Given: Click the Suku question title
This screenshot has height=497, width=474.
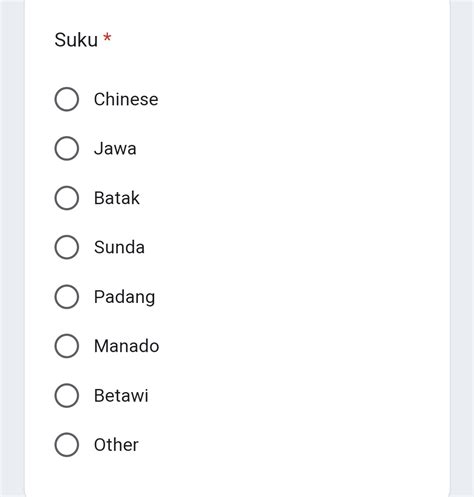Looking at the screenshot, I should pos(76,40).
